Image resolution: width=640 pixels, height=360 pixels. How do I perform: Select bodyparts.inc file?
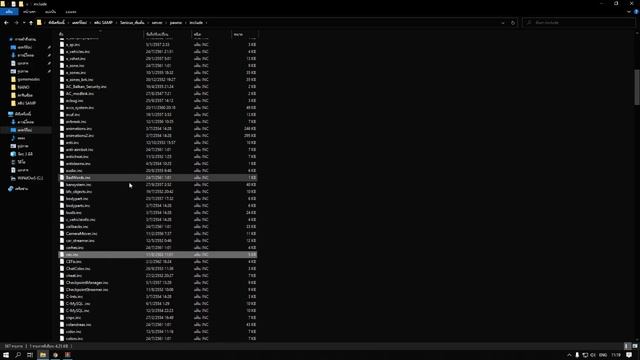click(158, 205)
